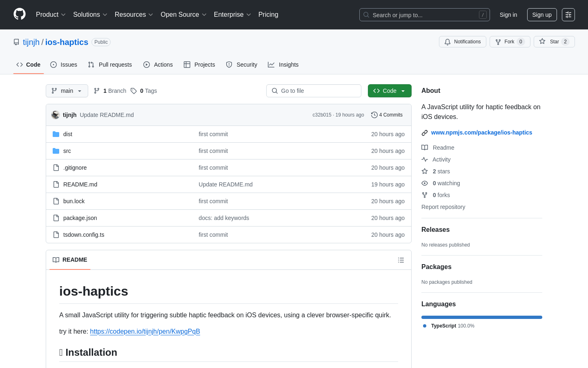Open the Projects tab
The width and height of the screenshot is (588, 368).
199,65
